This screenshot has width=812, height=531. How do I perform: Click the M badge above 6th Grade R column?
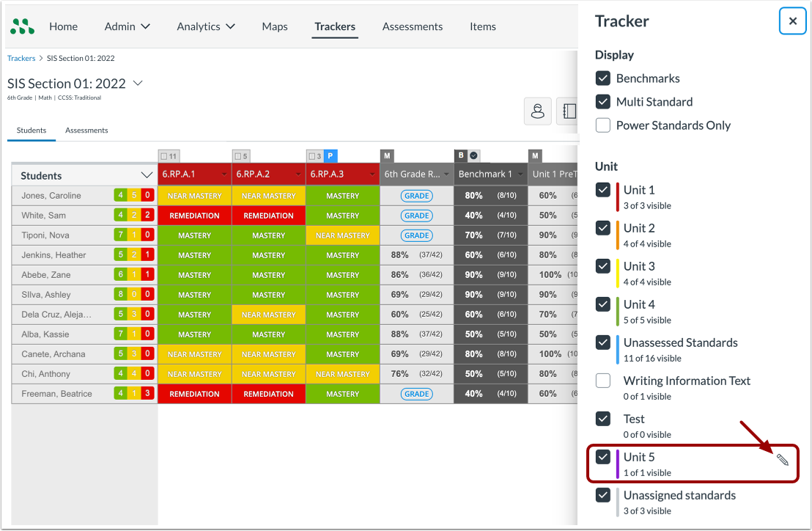pos(387,156)
